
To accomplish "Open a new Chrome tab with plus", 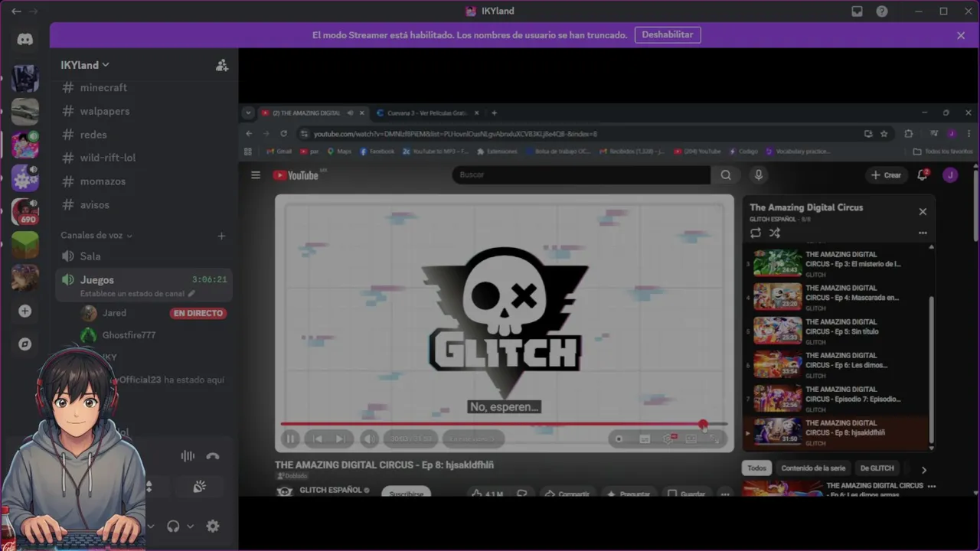I will (x=494, y=112).
